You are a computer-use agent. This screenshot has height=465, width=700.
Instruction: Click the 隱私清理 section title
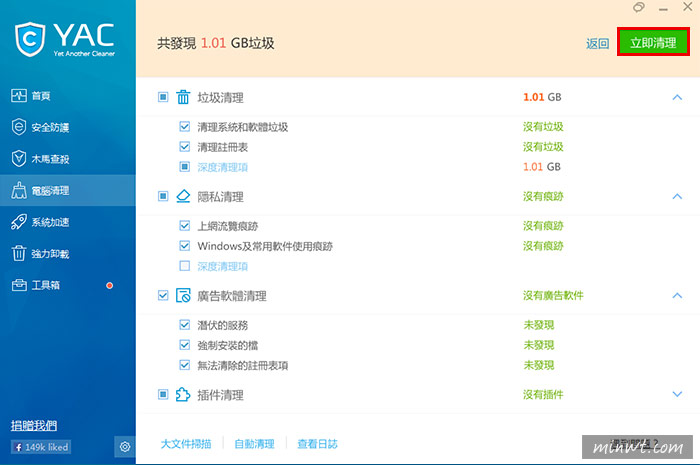click(x=221, y=197)
